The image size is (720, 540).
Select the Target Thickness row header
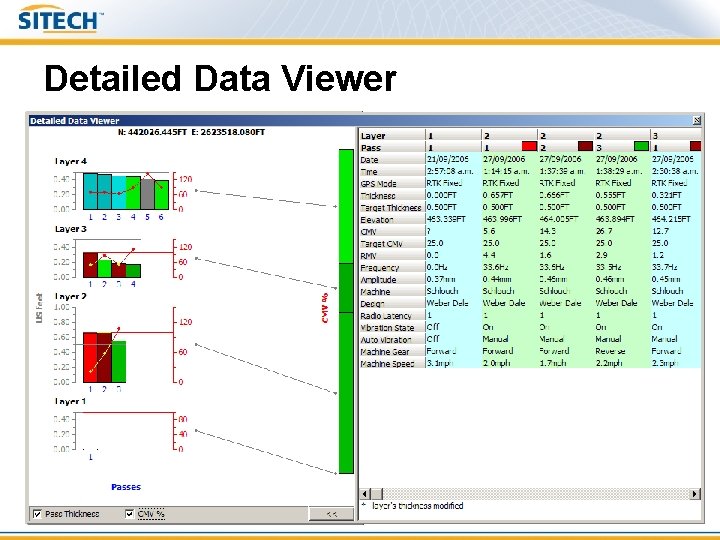click(392, 208)
